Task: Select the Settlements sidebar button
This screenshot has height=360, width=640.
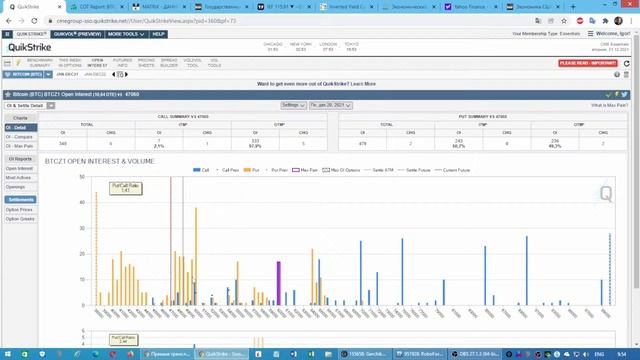Action: (x=20, y=200)
